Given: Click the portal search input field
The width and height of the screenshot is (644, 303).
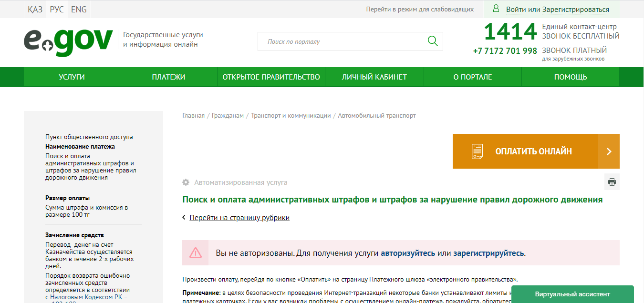Looking at the screenshot, I should tap(341, 42).
